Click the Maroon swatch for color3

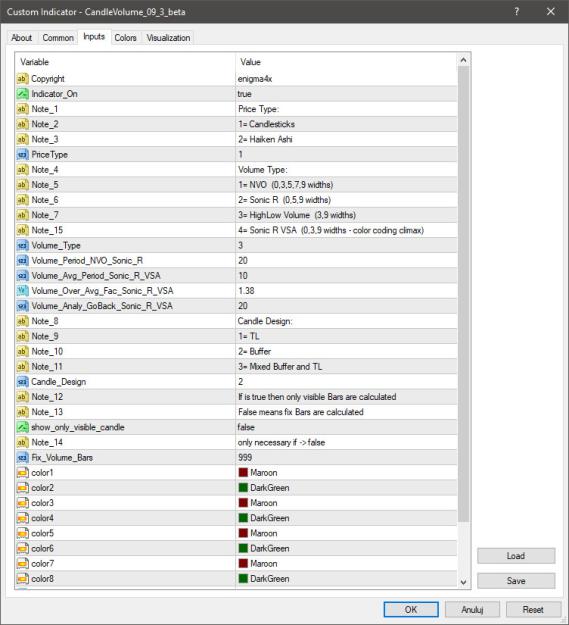243,503
